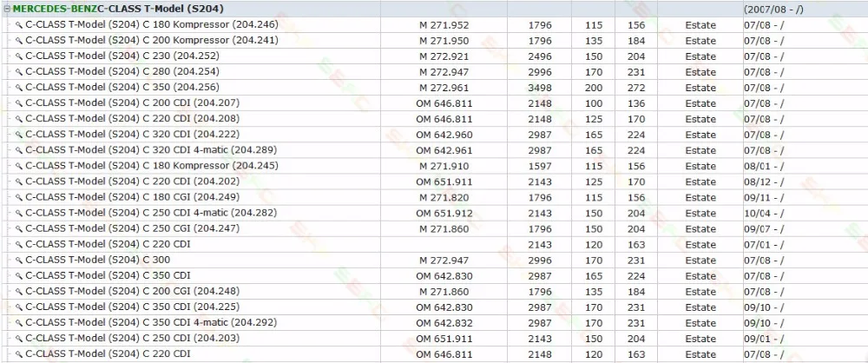Click magnifier icon beside C 200 CDI (204.207)

coord(19,103)
